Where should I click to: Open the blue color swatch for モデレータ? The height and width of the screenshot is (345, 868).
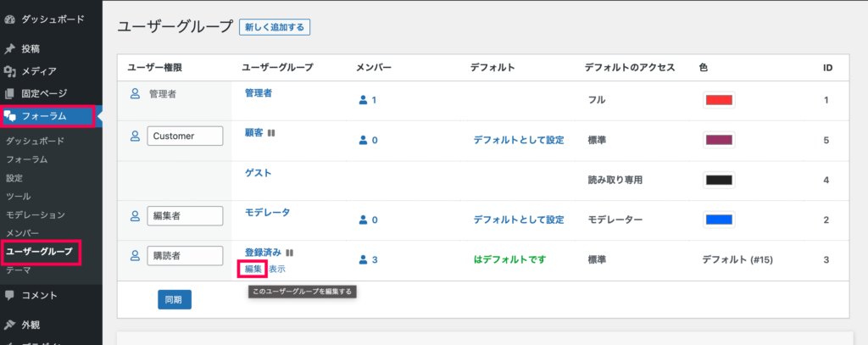[719, 220]
